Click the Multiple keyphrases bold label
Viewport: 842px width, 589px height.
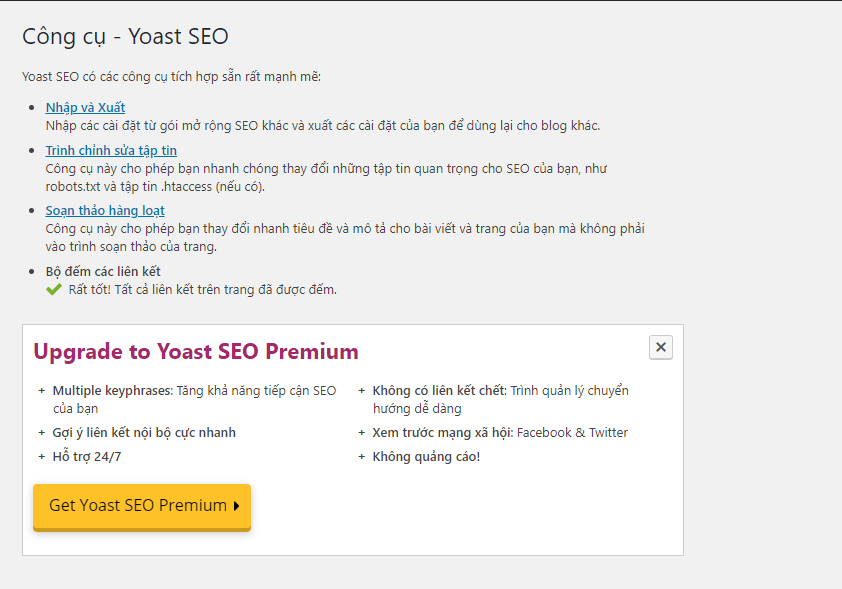(113, 391)
